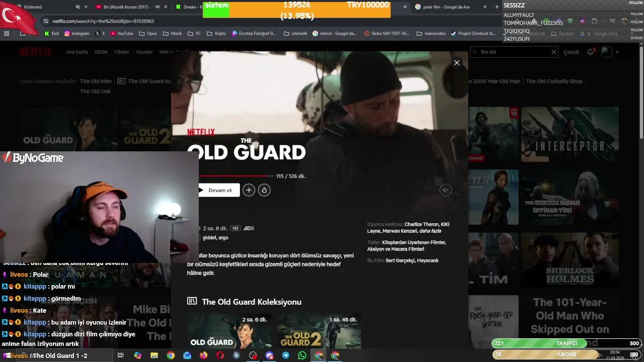Select 'The Old Curiosity Shop' search suggestion

(554, 81)
